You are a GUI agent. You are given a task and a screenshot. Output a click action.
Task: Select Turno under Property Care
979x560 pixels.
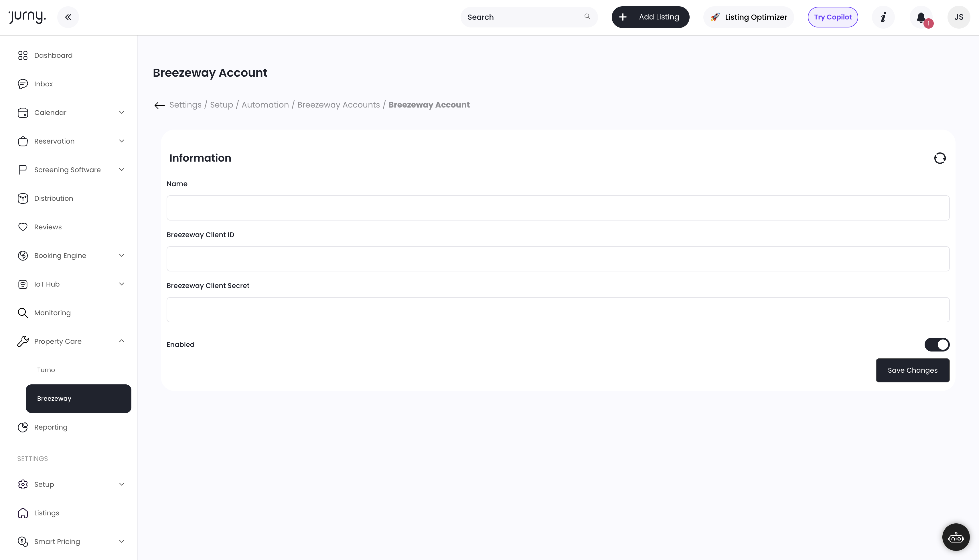click(46, 370)
